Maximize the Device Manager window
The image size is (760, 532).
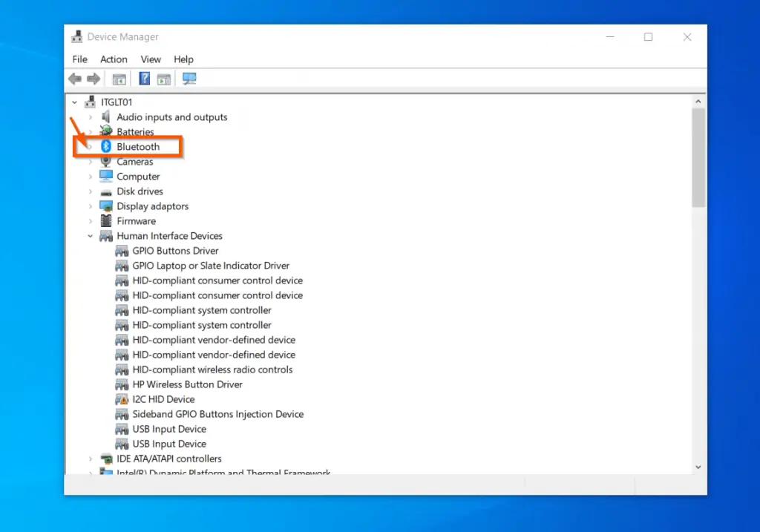coord(648,37)
